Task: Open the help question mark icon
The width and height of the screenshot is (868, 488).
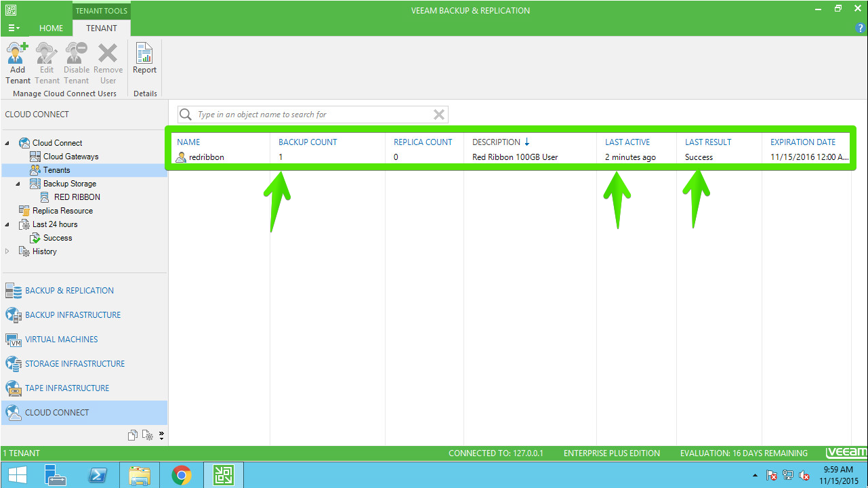Action: [861, 28]
